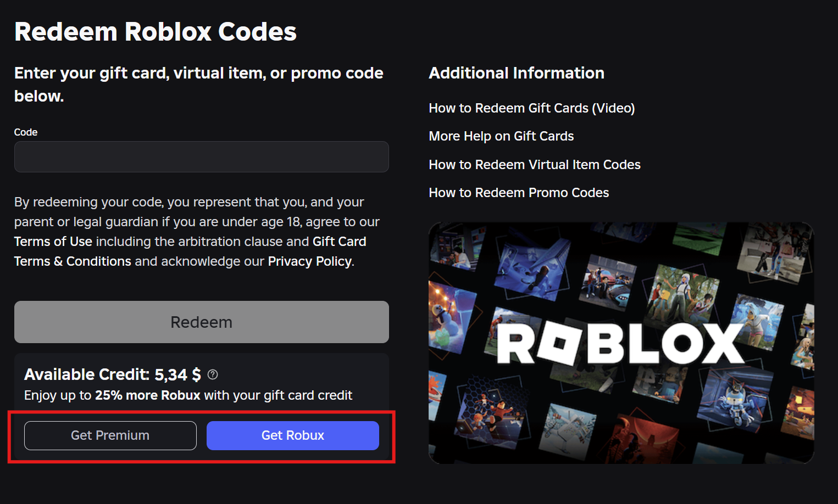Click the Redeem Roblox Codes page heading
The image size is (838, 504).
coord(155,32)
